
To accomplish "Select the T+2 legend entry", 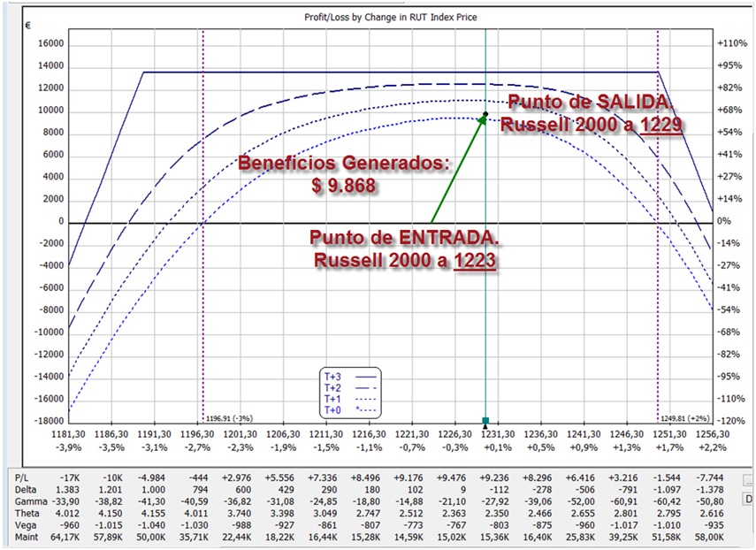I will (350, 387).
